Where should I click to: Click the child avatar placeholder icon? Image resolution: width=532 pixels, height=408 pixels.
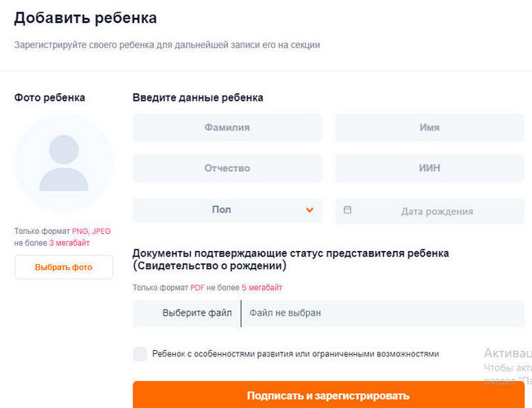(63, 163)
